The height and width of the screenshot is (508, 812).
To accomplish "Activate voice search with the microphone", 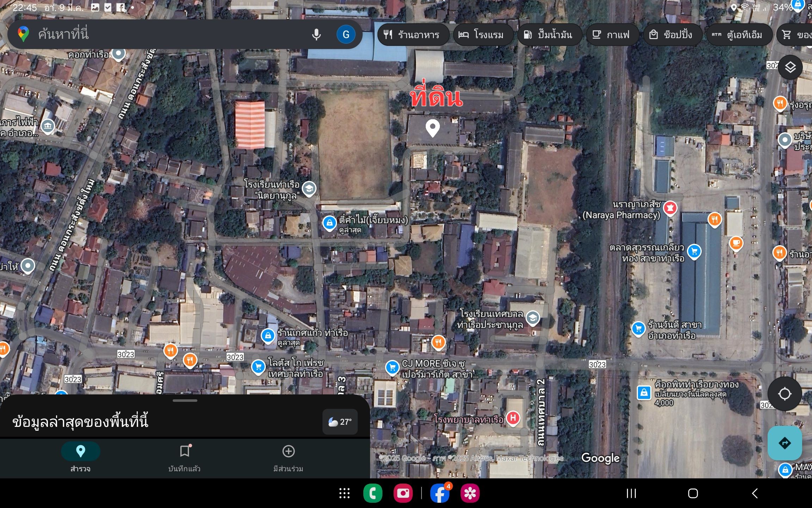I will point(316,34).
